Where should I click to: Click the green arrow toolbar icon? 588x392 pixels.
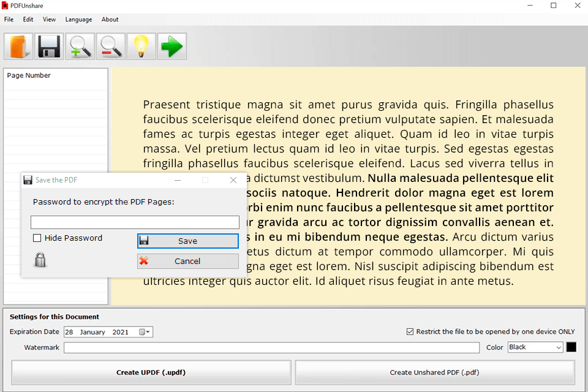172,47
